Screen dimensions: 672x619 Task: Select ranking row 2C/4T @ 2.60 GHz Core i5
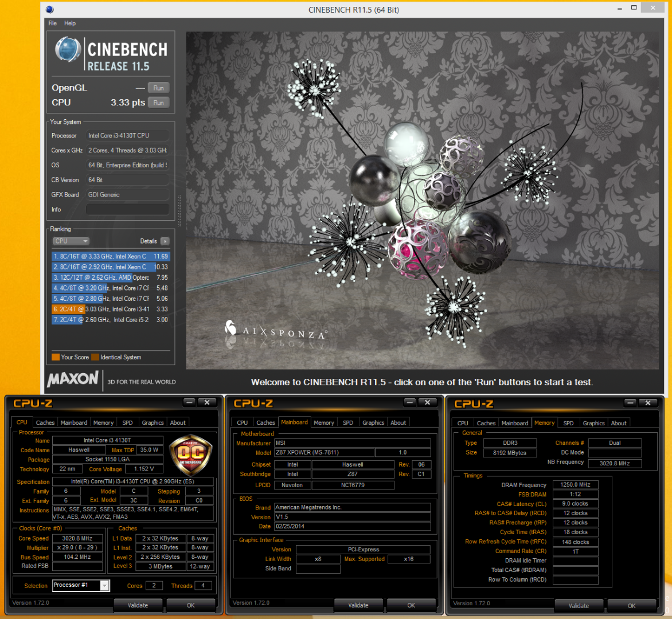[111, 320]
